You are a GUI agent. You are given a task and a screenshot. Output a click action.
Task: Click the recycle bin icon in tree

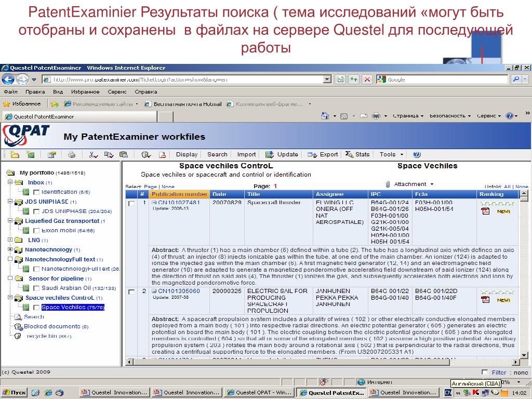[x=18, y=336]
